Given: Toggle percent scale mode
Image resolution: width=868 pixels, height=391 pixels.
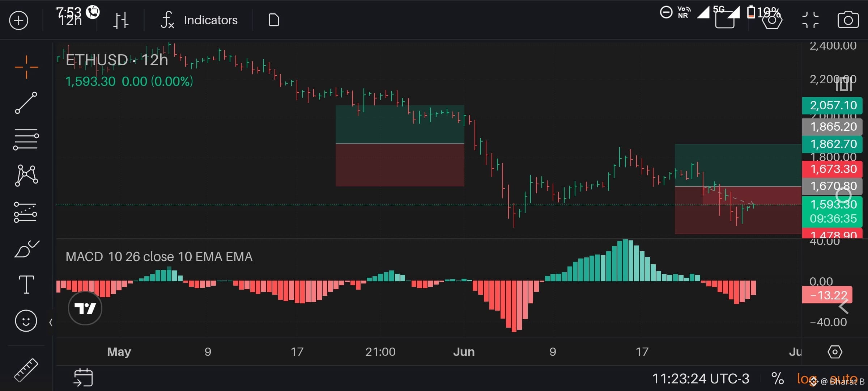Looking at the screenshot, I should coord(778,379).
